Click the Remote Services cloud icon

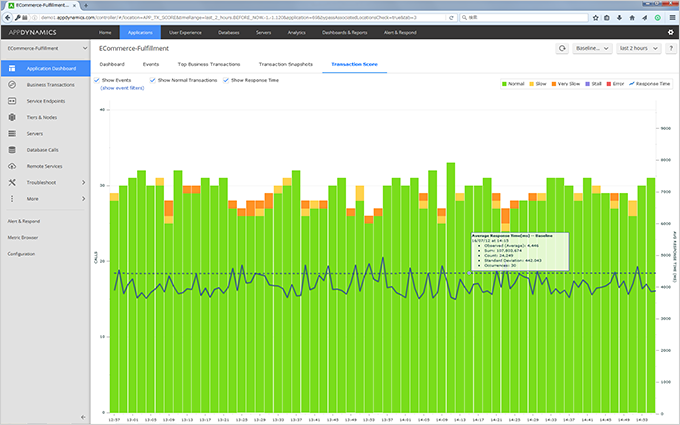[12, 166]
